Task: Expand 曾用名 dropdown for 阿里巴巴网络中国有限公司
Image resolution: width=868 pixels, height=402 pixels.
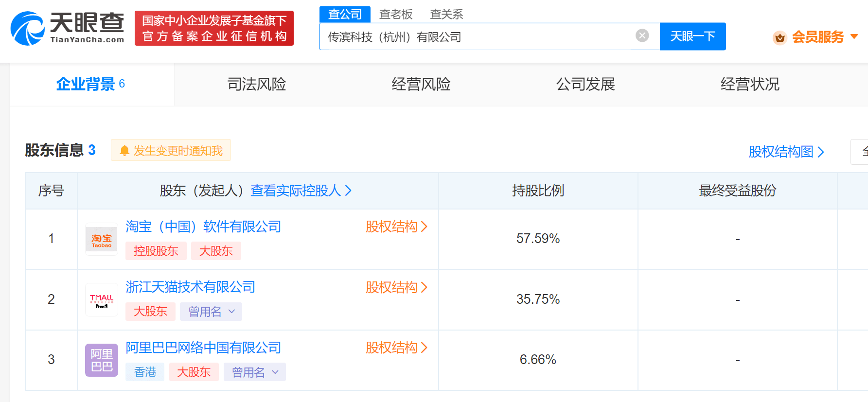Action: (275, 372)
